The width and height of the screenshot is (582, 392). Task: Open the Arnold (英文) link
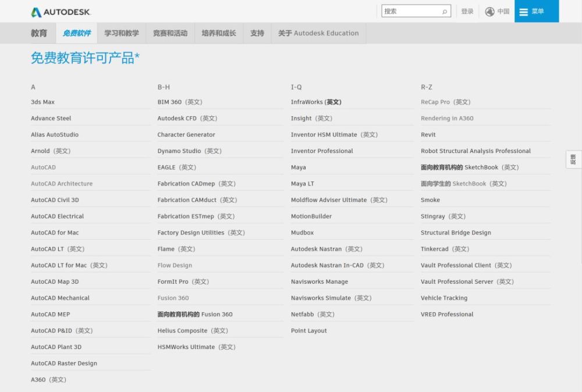click(51, 151)
